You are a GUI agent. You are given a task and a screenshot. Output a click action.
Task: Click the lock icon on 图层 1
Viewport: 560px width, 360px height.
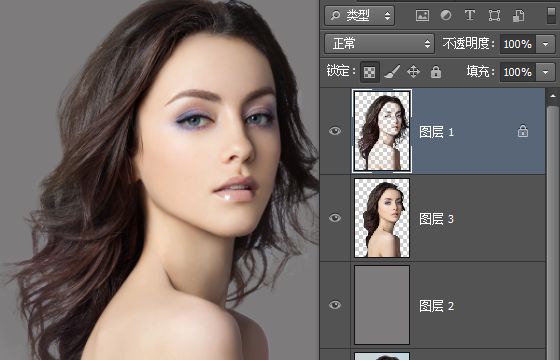(x=523, y=131)
